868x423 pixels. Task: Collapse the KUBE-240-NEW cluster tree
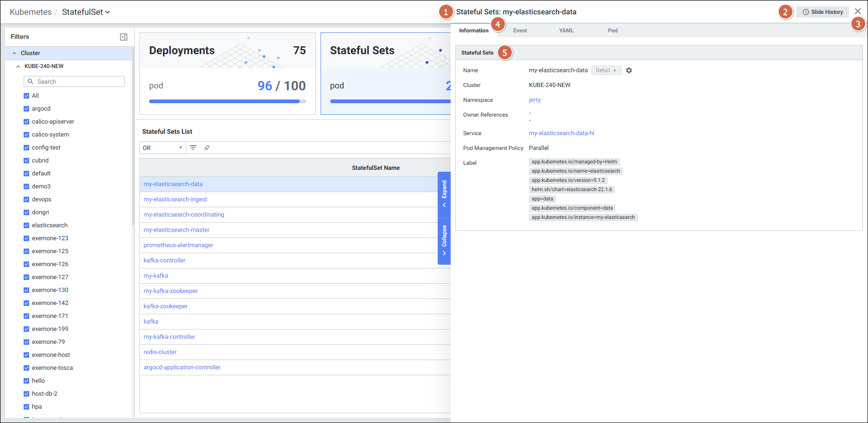point(18,66)
